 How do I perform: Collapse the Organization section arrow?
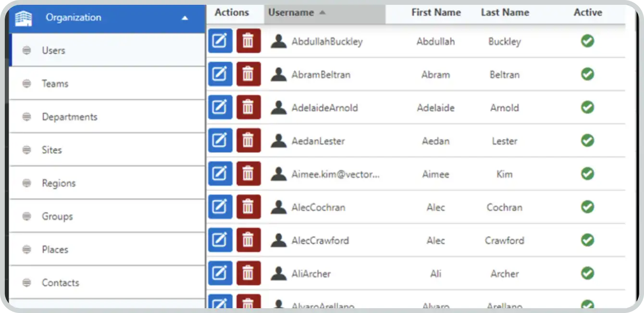tap(185, 18)
